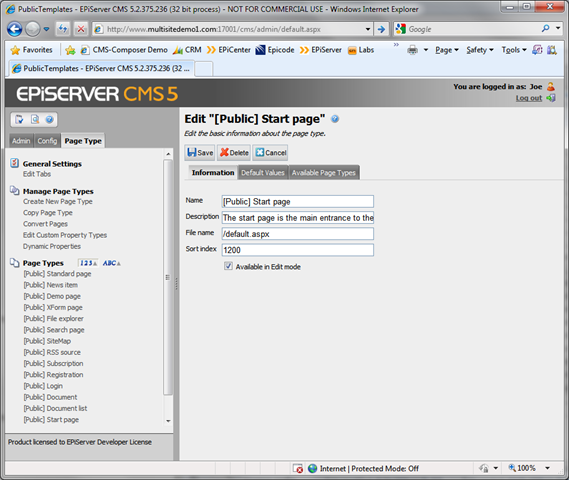
Task: Click the edit mode icon in the left panel toolbar
Action: click(x=19, y=119)
